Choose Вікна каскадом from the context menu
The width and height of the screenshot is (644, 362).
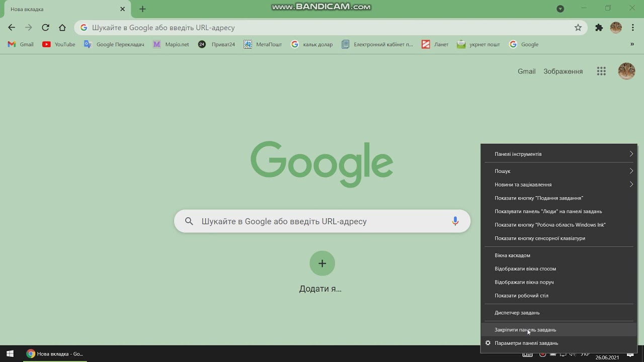[x=559, y=255]
